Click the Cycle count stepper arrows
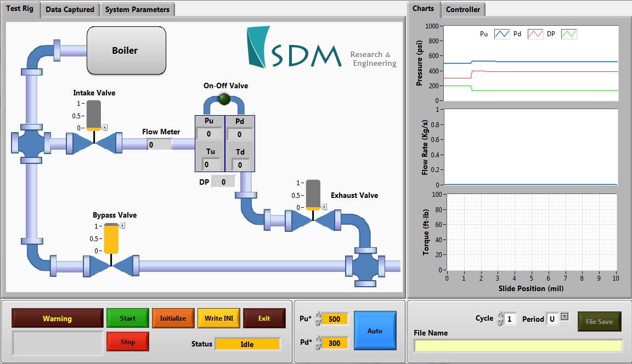The width and height of the screenshot is (632, 364). pos(500,319)
